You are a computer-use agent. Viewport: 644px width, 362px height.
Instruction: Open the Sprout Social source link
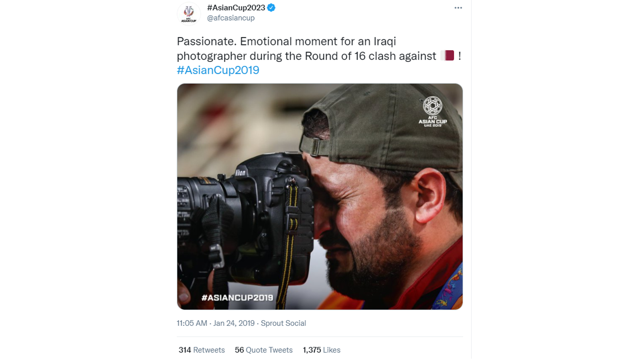(x=283, y=323)
